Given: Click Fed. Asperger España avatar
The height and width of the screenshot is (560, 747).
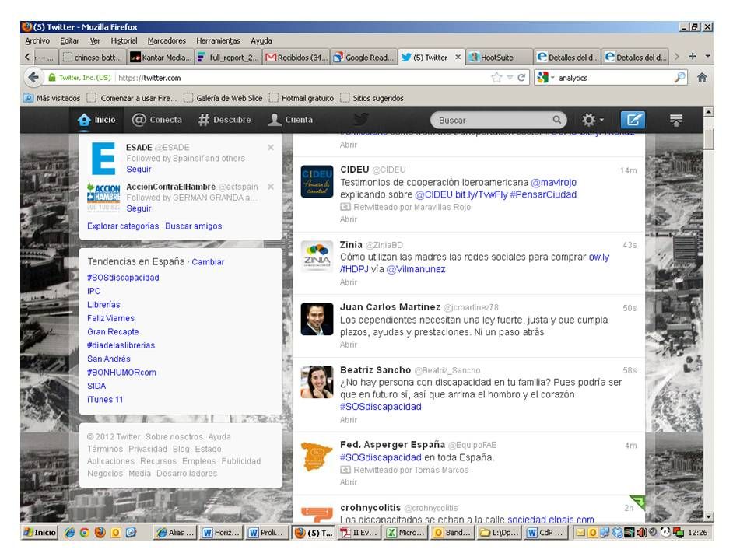Looking at the screenshot, I should (x=317, y=457).
